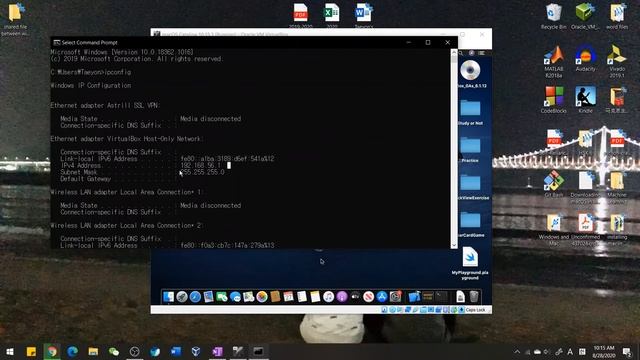This screenshot has height=360, width=640.
Task: Open Vivado 2019.1 desktop shortcut
Action: tap(617, 62)
